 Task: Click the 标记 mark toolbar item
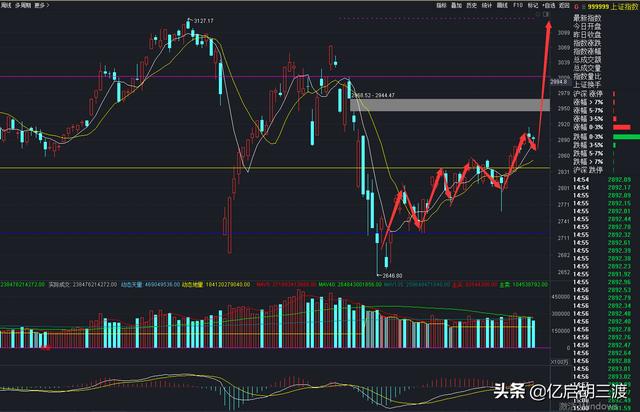533,5
